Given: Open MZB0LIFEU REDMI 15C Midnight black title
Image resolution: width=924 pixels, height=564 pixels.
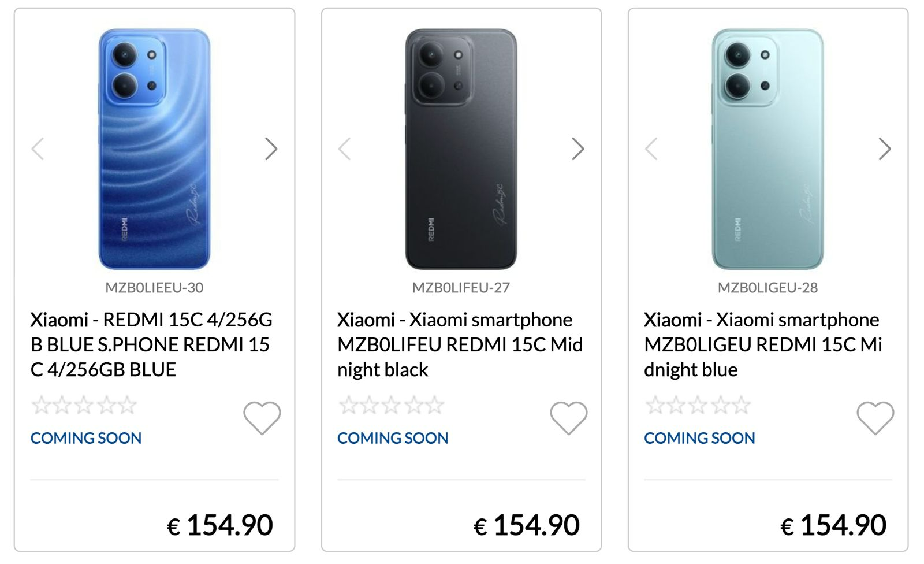Looking at the screenshot, I should tap(460, 344).
